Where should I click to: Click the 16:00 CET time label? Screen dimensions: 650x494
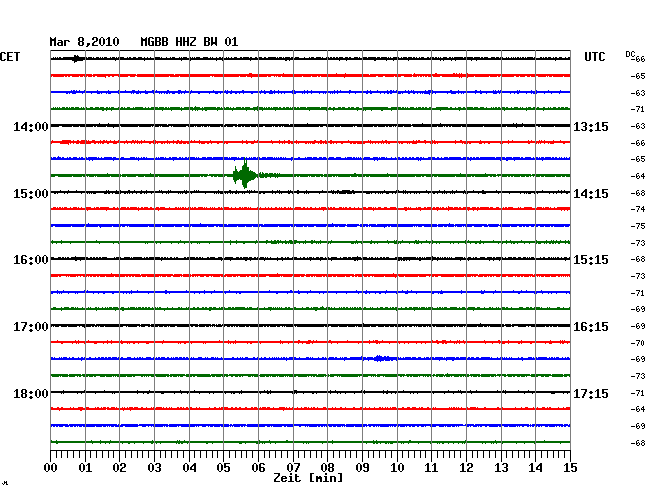[x=31, y=260]
